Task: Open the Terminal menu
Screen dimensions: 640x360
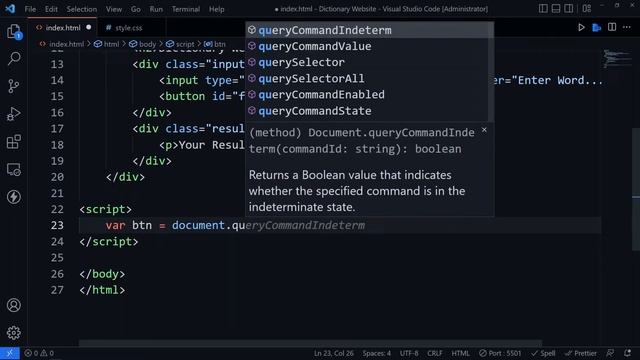Action: [186, 9]
